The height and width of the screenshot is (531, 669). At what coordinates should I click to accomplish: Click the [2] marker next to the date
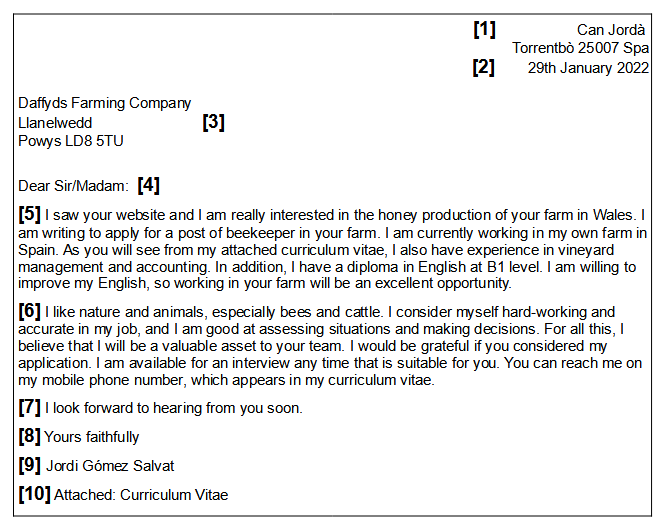point(484,67)
